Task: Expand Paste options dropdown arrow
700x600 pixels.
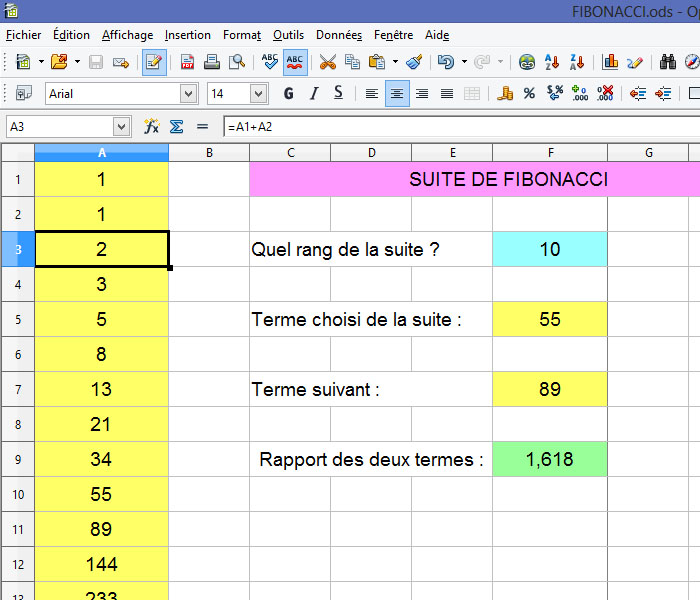Action: tap(395, 62)
